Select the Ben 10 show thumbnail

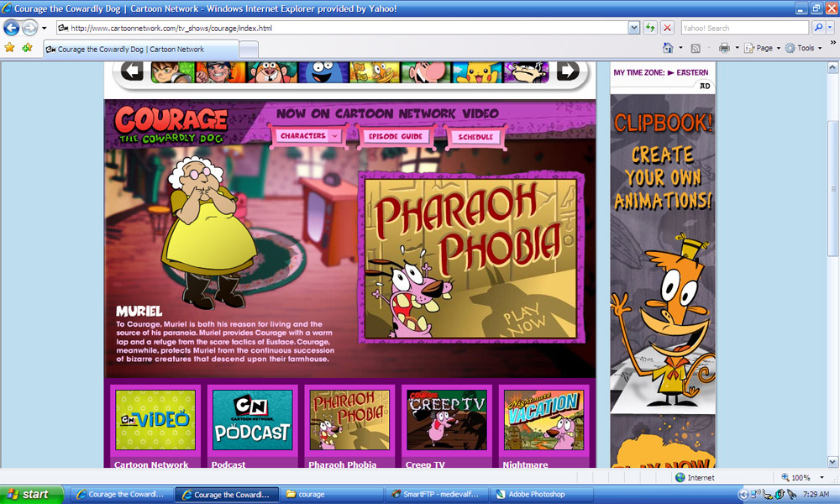point(172,71)
